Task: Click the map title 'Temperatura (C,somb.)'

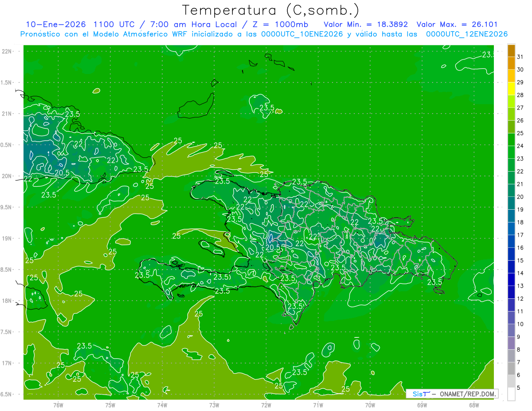Action: (271, 10)
